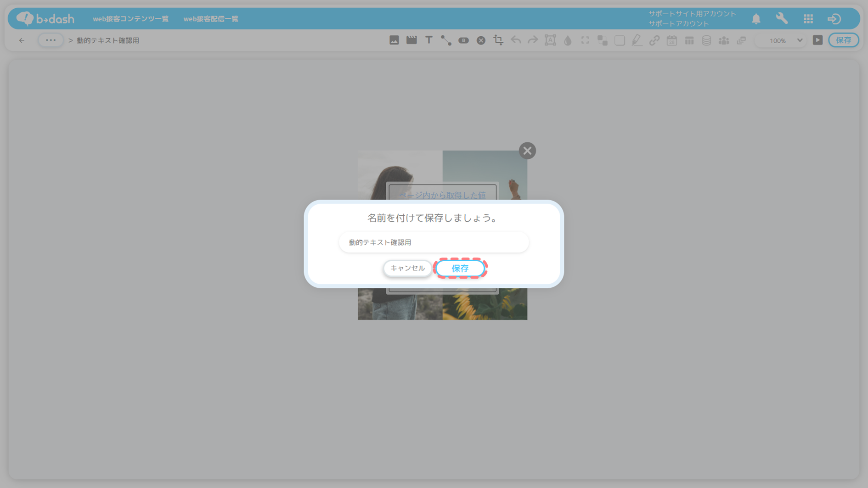Viewport: 868px width, 488px height.
Task: Open the calendar schedule icon
Action: coord(672,40)
